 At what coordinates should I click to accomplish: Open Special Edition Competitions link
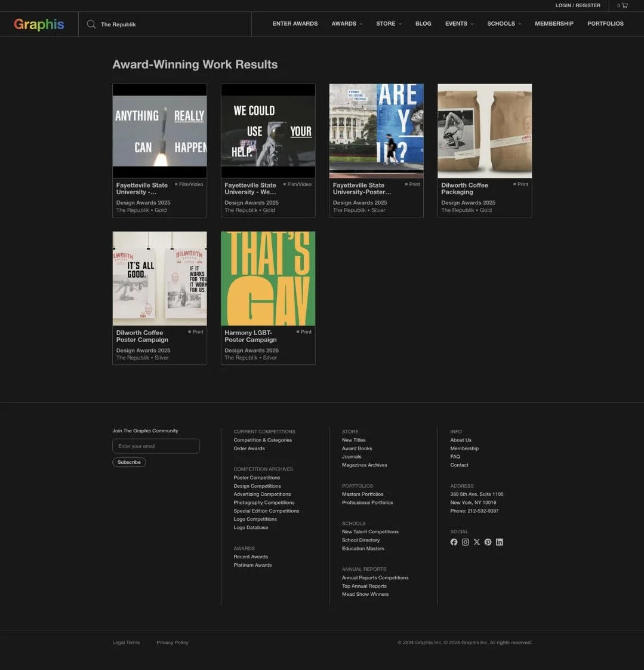[266, 511]
